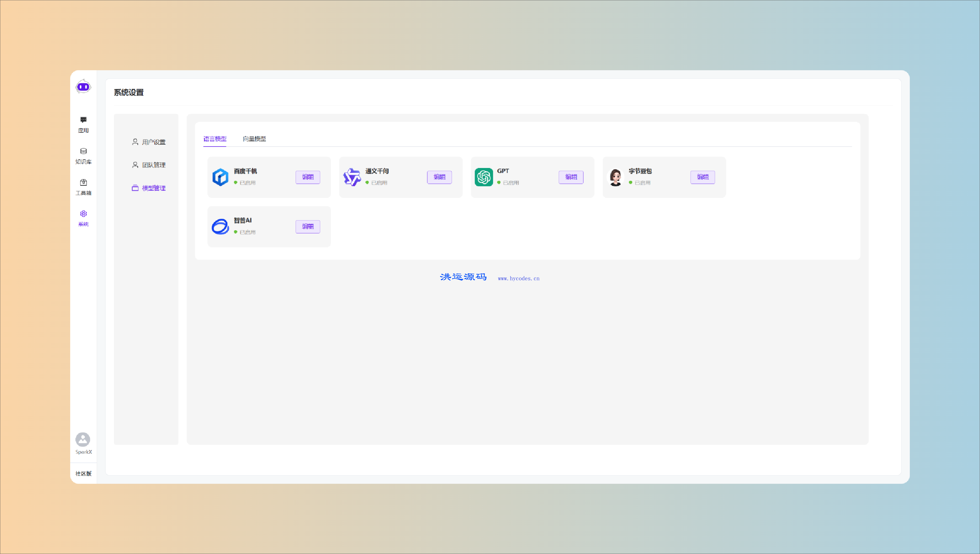Open 用户设置 in settings menu
980x554 pixels.
[x=149, y=142]
